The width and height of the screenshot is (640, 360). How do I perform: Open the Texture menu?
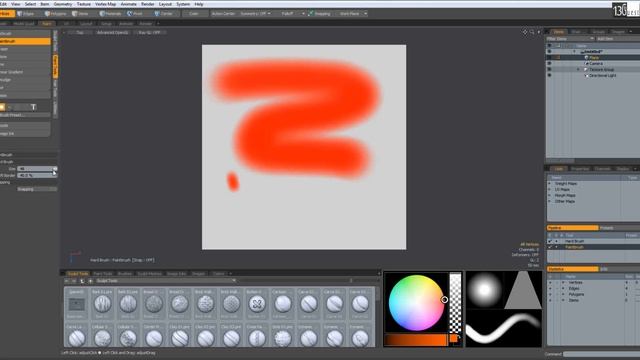pyautogui.click(x=84, y=4)
